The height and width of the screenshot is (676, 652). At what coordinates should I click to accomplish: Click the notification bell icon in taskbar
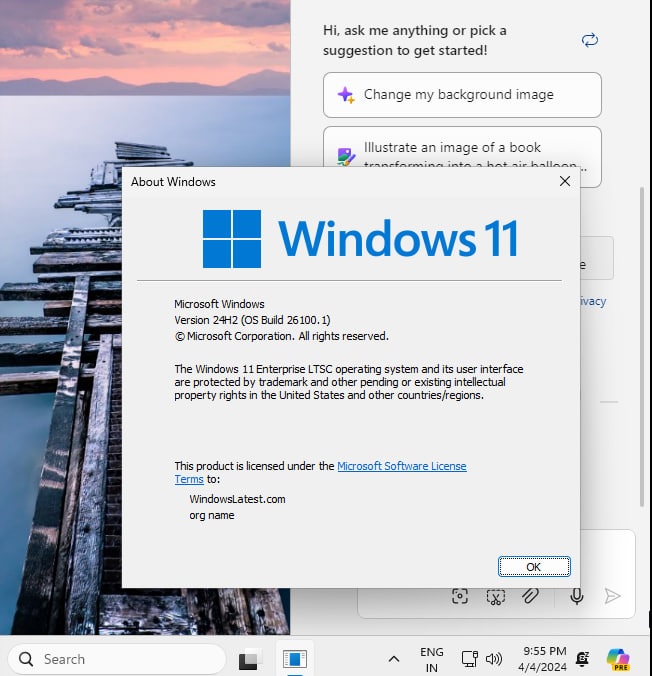pyautogui.click(x=583, y=659)
